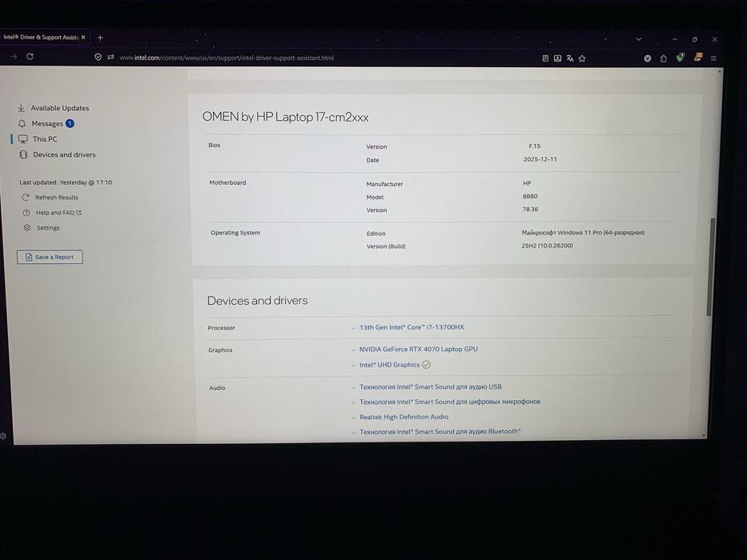Click the OS build 25H2 (10.0.26200)
Image resolution: width=747 pixels, height=560 pixels.
click(547, 246)
